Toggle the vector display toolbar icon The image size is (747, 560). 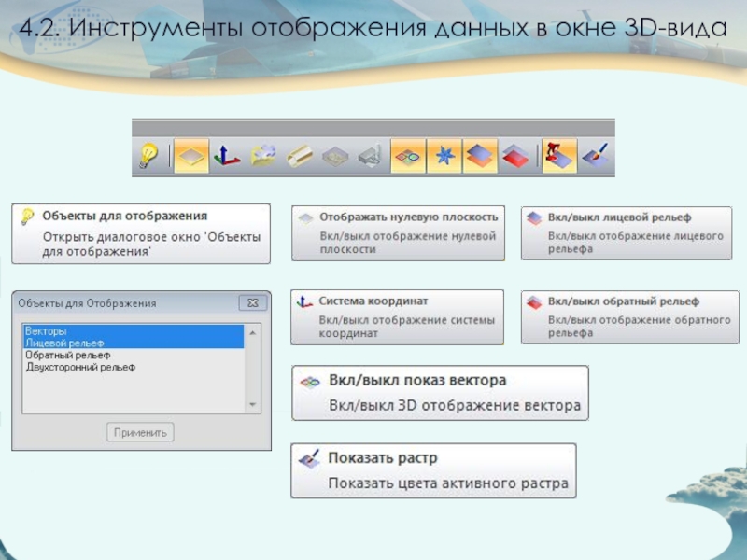tap(408, 156)
